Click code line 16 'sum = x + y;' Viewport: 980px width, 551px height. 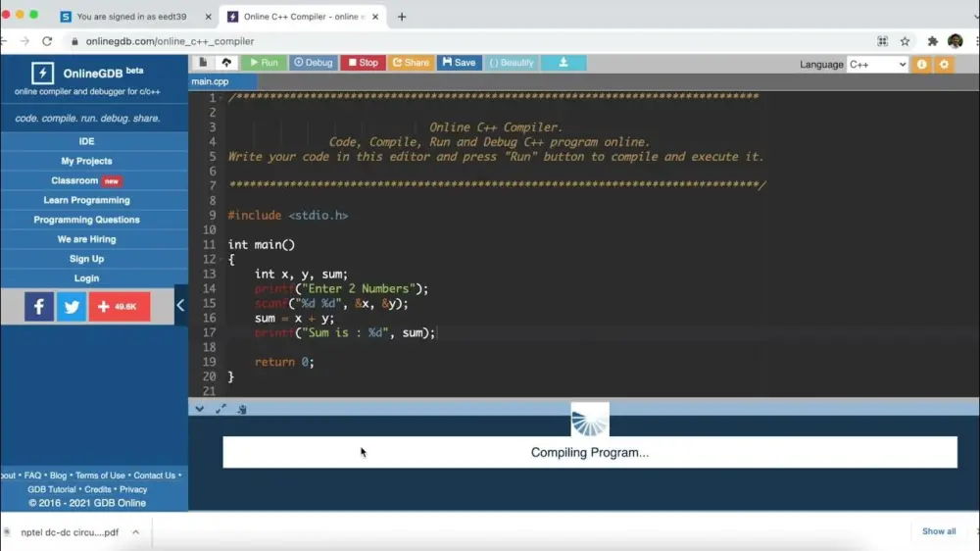[x=294, y=319]
